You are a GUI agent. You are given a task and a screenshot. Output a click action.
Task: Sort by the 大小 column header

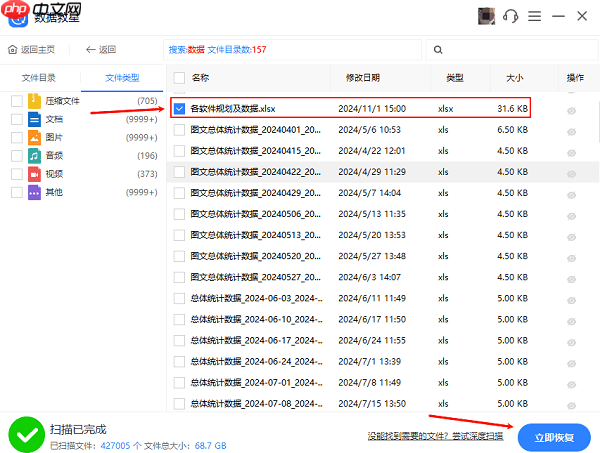(x=515, y=78)
